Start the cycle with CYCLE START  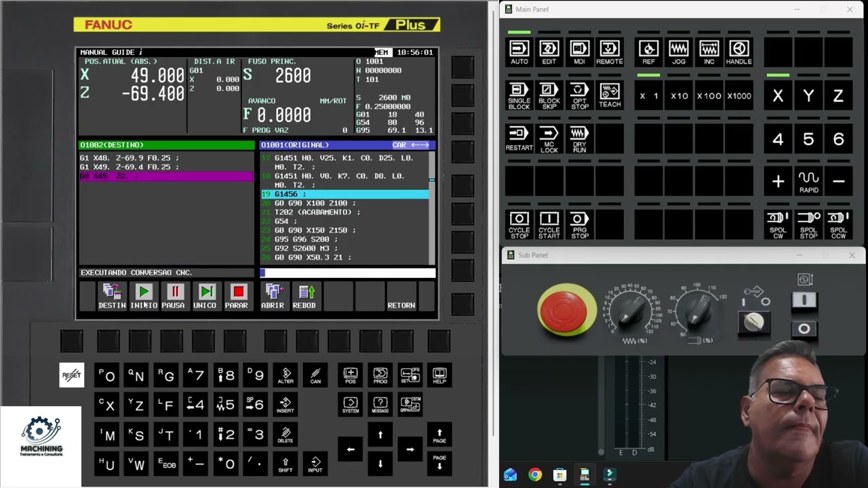click(549, 225)
